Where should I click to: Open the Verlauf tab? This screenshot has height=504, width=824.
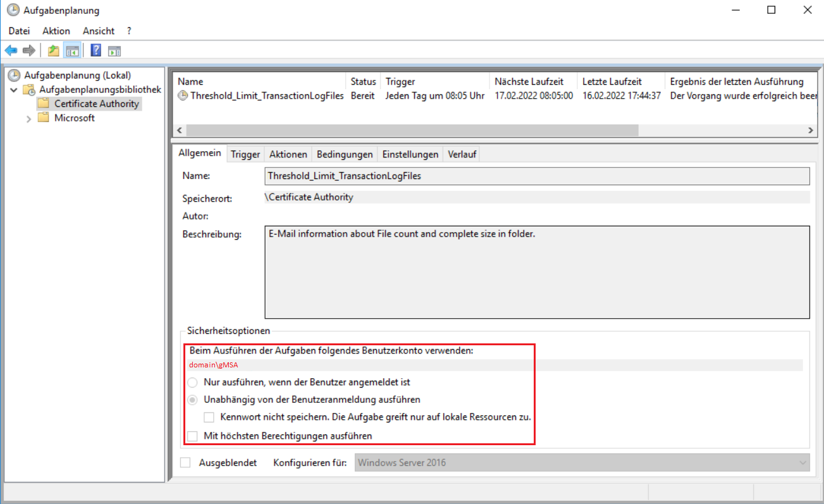[x=462, y=154]
